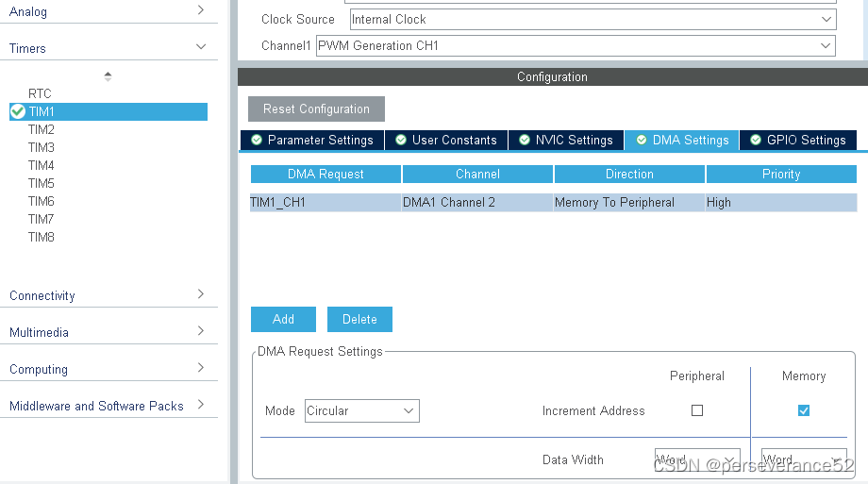Expand Middleware and Software Packs category
This screenshot has height=484, width=868.
(201, 404)
